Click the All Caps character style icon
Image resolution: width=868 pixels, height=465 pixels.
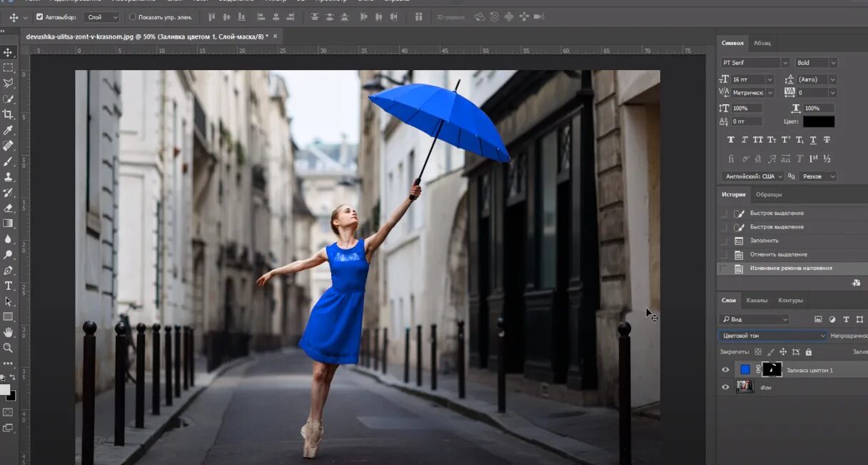point(758,140)
